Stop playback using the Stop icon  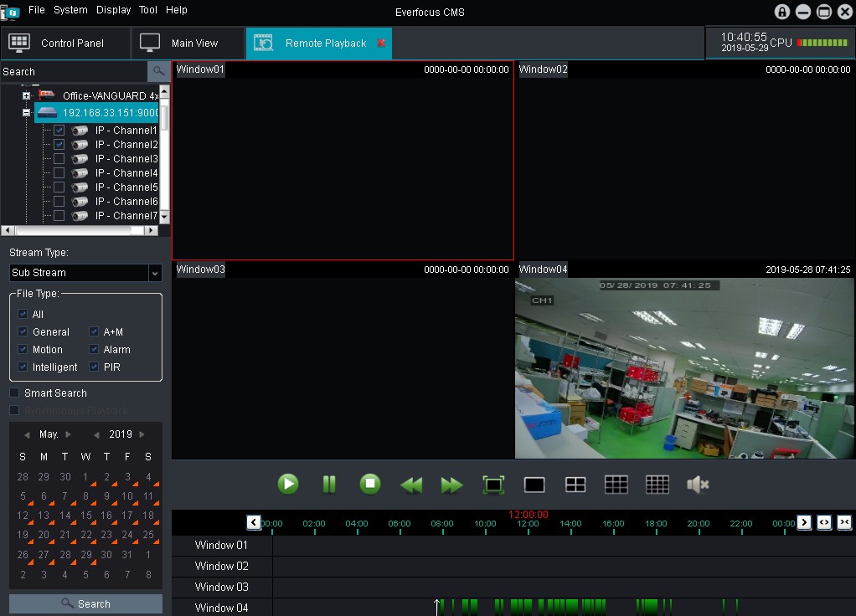pos(369,484)
